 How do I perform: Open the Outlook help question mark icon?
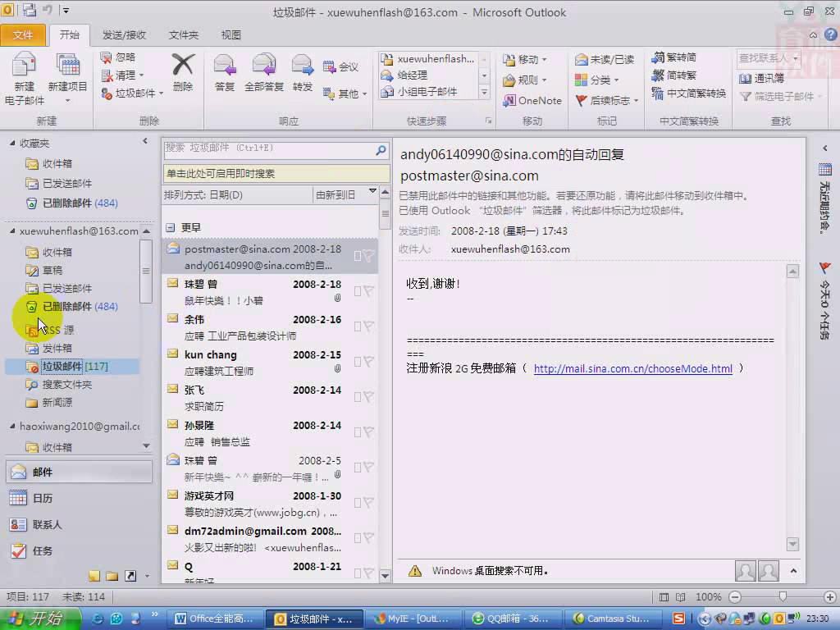pyautogui.click(x=831, y=34)
